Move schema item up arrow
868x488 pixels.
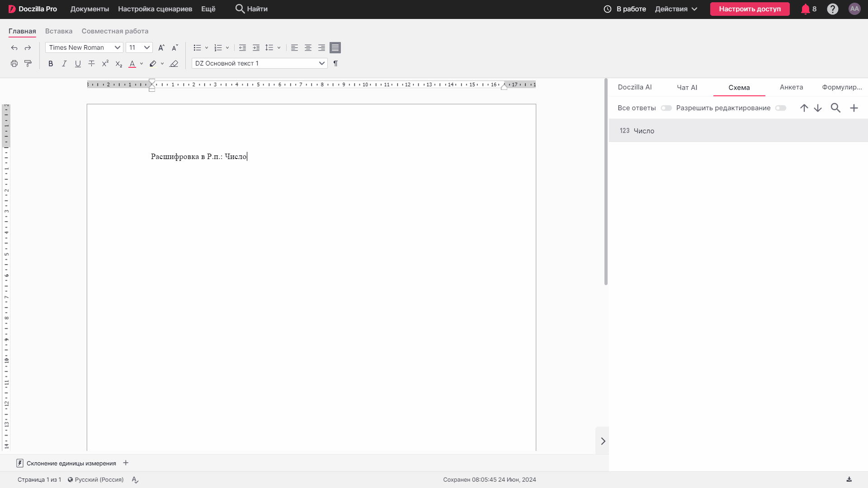pos(804,108)
